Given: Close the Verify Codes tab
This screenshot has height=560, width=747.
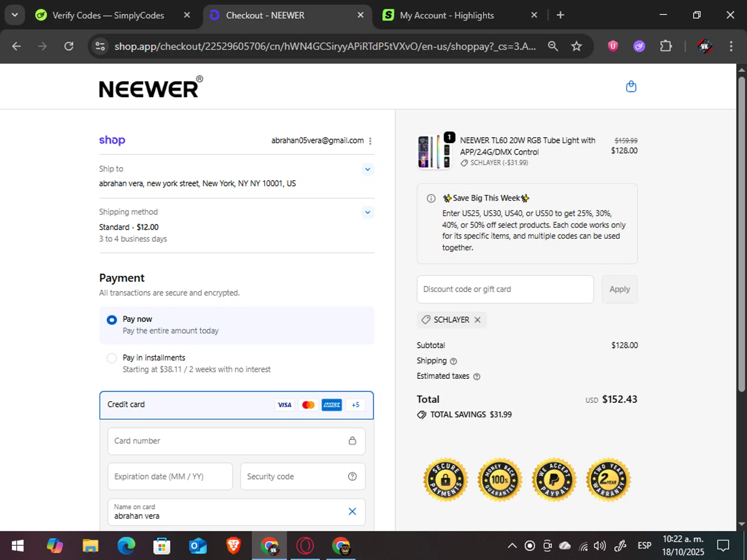Looking at the screenshot, I should coord(187,15).
